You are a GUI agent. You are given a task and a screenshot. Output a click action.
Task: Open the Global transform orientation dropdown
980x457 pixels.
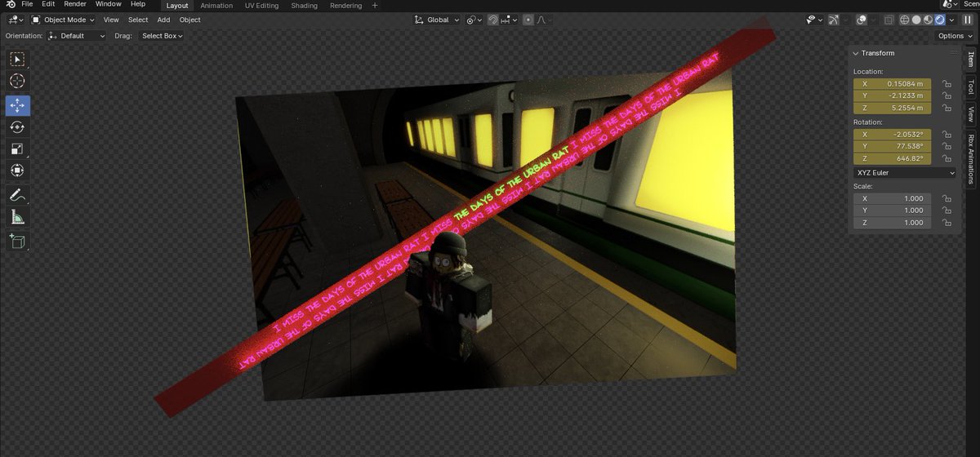(x=437, y=20)
